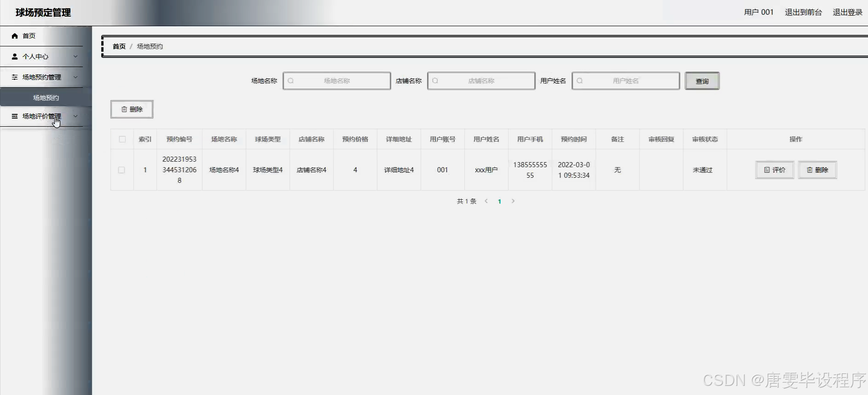
Task: Click the 预约时间 column header
Action: 574,139
